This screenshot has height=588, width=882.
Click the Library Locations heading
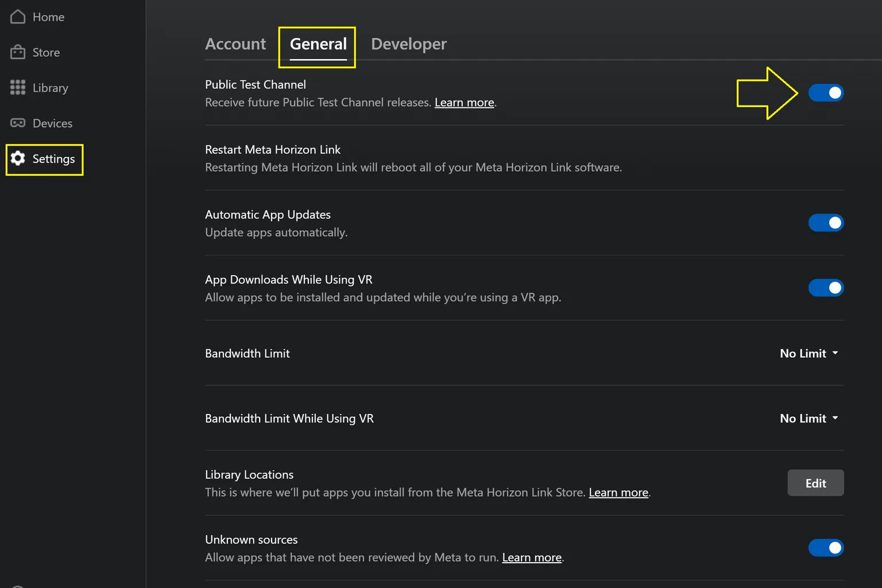249,475
